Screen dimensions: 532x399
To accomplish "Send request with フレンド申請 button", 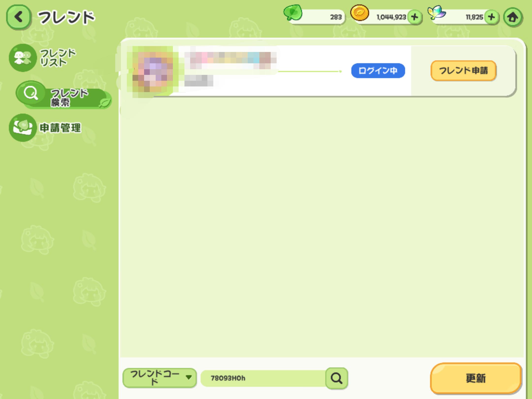I will coord(463,71).
